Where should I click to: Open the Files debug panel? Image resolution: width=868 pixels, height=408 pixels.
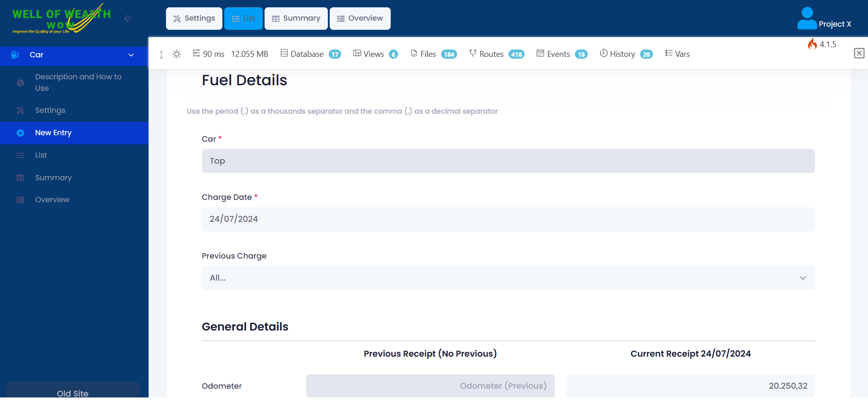tap(433, 54)
